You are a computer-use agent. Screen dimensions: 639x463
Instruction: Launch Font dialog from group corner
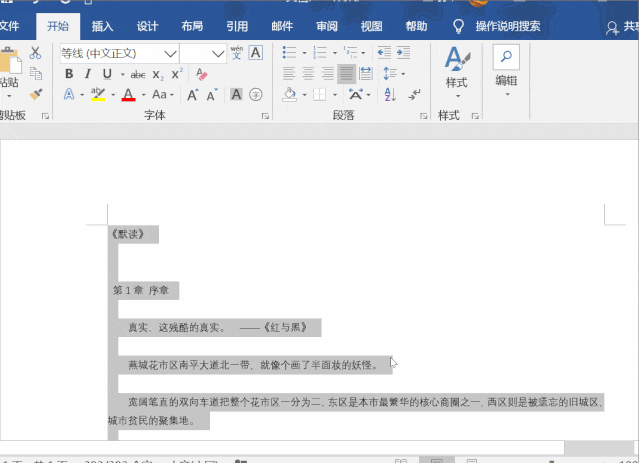coord(265,116)
